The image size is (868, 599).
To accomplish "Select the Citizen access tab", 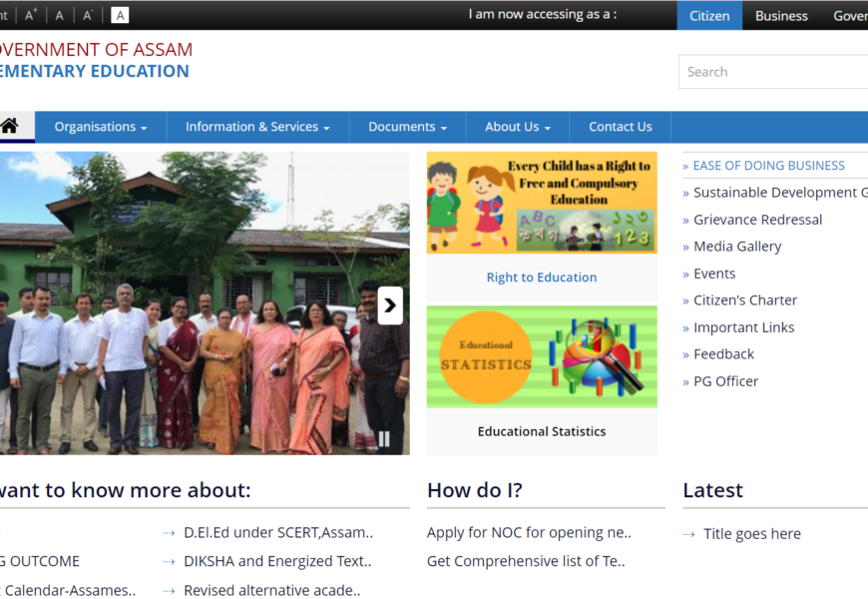I will click(x=709, y=16).
